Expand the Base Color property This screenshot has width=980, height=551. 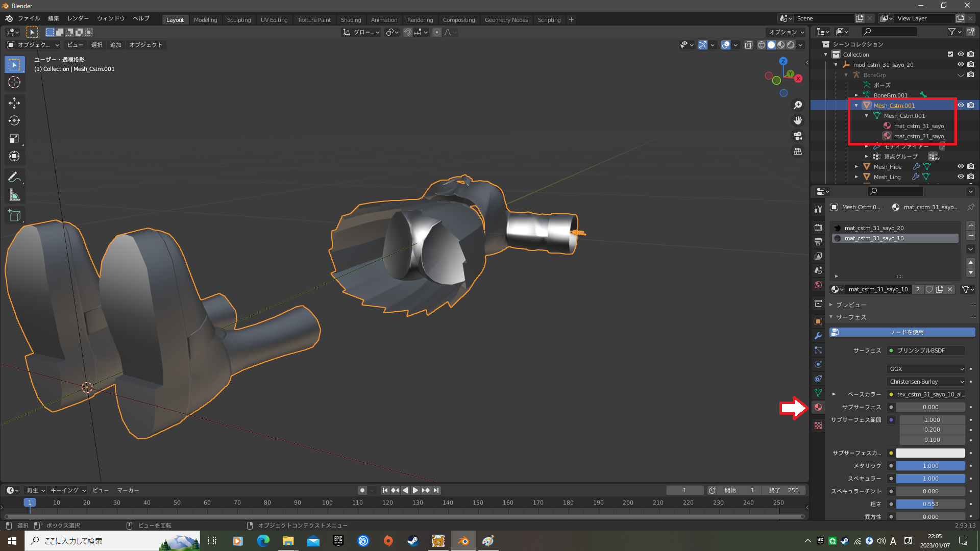[834, 394]
